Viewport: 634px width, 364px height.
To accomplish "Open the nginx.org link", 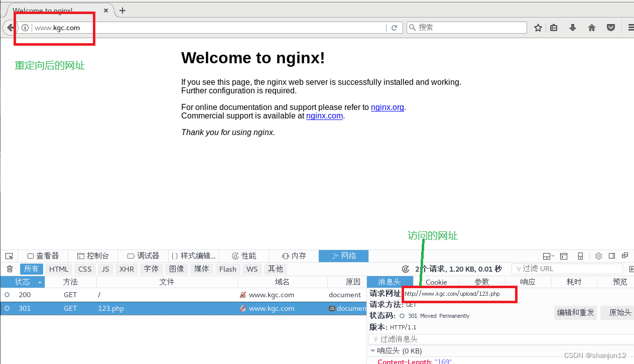I will click(388, 107).
